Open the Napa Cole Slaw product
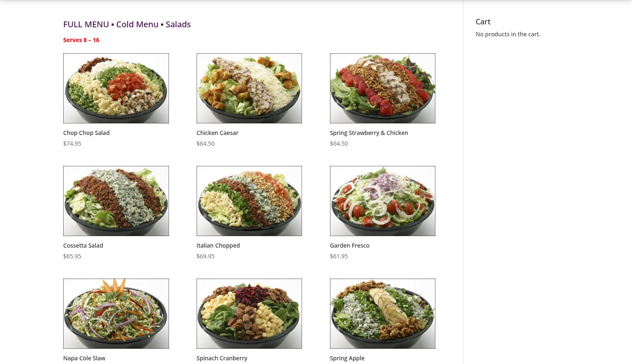The width and height of the screenshot is (632, 364). tap(84, 358)
